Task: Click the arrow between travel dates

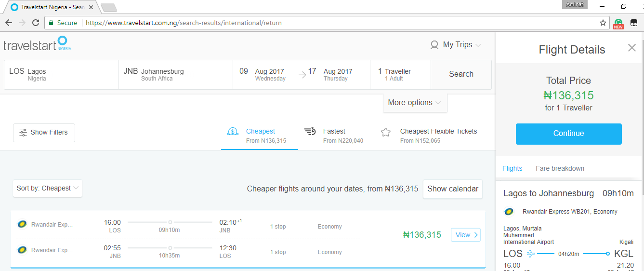Action: (302, 75)
